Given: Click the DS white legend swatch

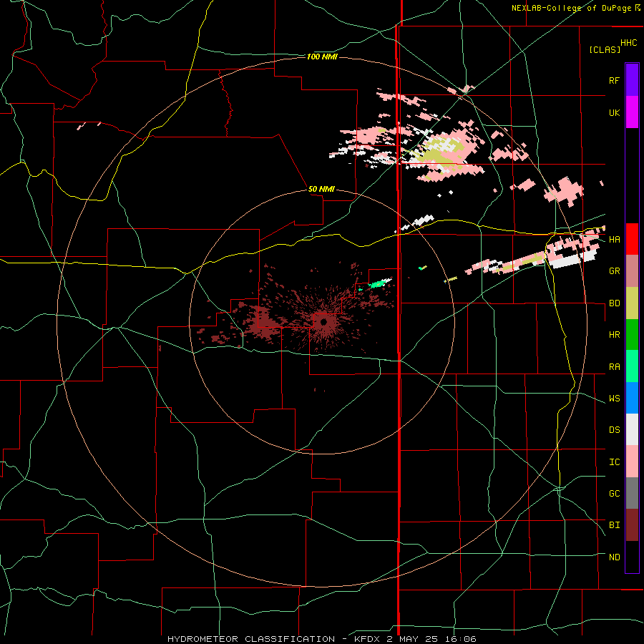Looking at the screenshot, I should [x=632, y=429].
